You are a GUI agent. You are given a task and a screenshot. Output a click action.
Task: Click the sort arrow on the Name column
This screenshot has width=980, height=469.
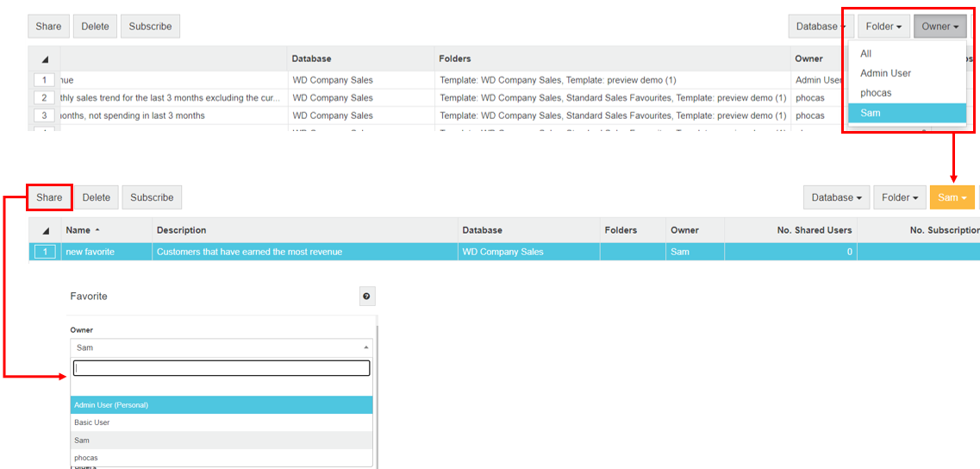tap(97, 230)
